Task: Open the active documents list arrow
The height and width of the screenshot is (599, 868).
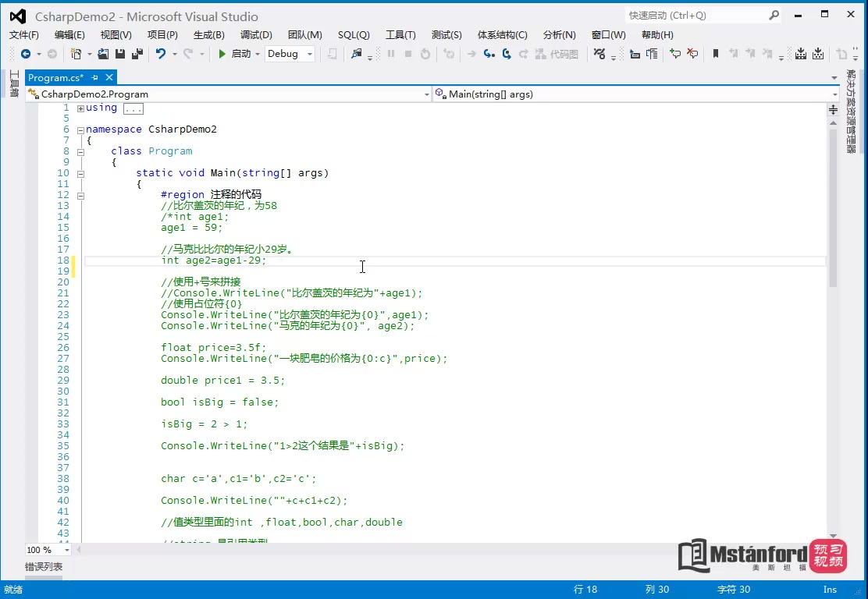Action: click(x=834, y=78)
